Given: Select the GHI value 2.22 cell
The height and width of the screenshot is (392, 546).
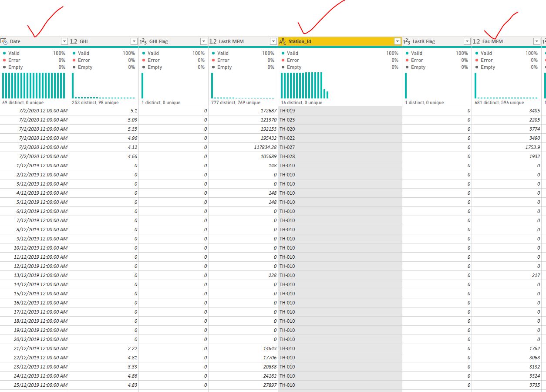Looking at the screenshot, I should tap(104, 348).
